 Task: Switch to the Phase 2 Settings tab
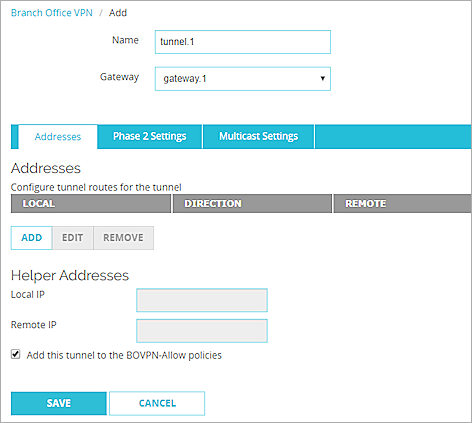[x=149, y=136]
